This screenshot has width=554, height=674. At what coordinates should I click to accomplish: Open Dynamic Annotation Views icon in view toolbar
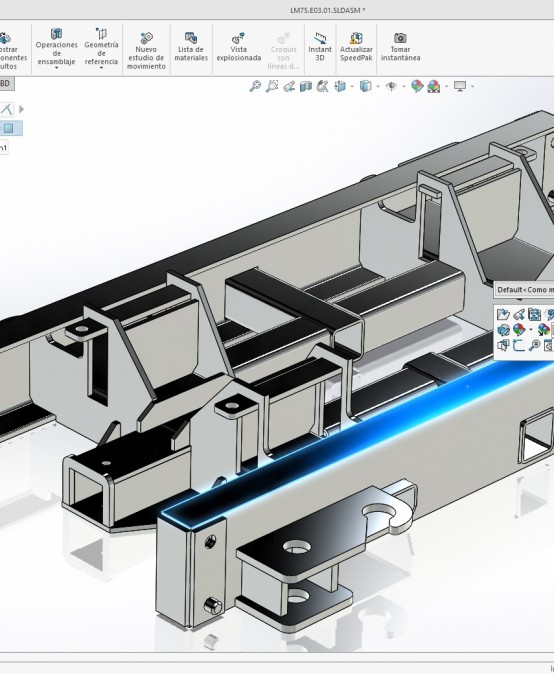pyautogui.click(x=322, y=86)
